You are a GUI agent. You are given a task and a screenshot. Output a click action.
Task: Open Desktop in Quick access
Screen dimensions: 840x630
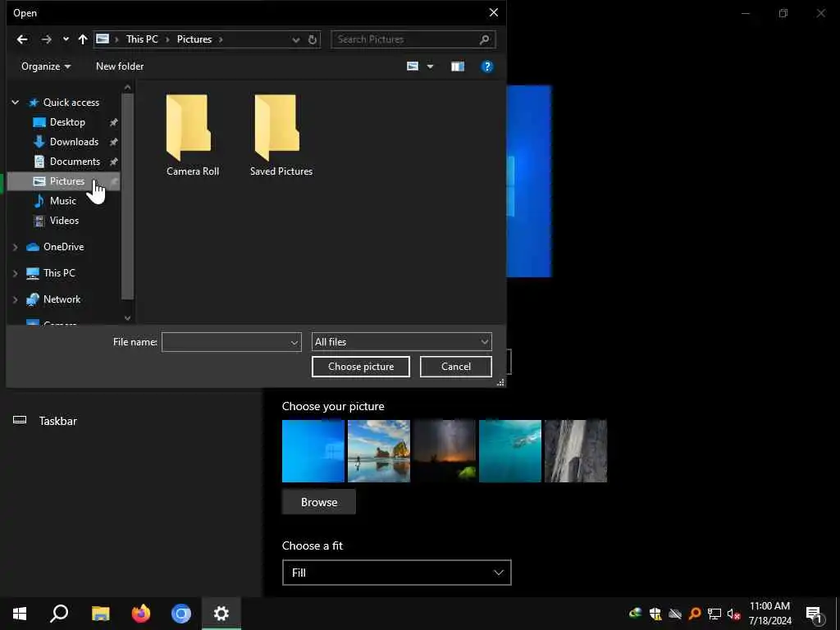(x=67, y=122)
